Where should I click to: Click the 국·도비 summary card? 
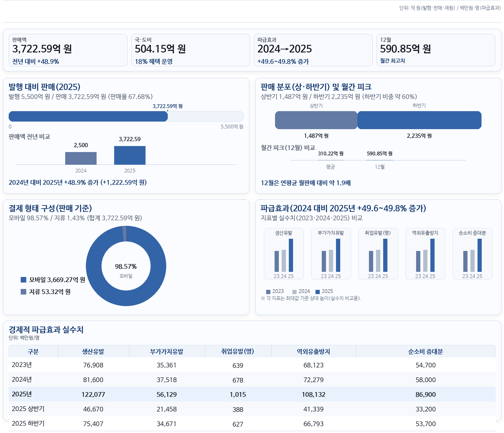click(191, 50)
